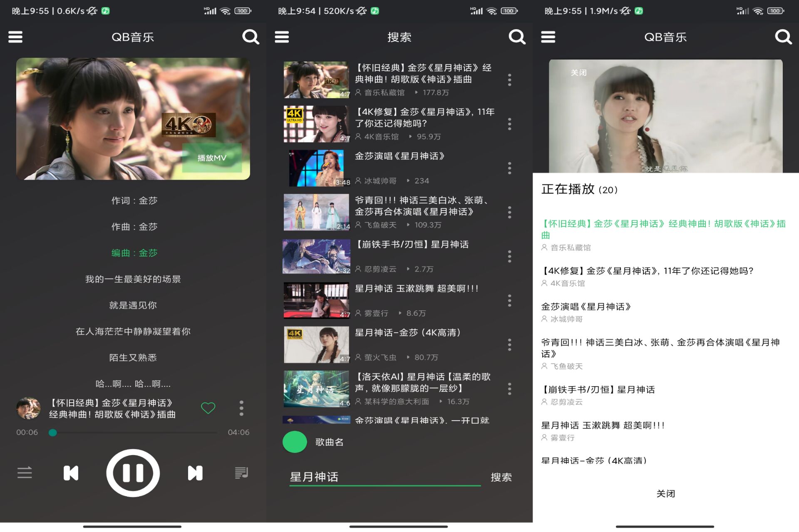The image size is (799, 532).
Task: Open hamburger menu on the 搜索 screen
Action: (282, 37)
